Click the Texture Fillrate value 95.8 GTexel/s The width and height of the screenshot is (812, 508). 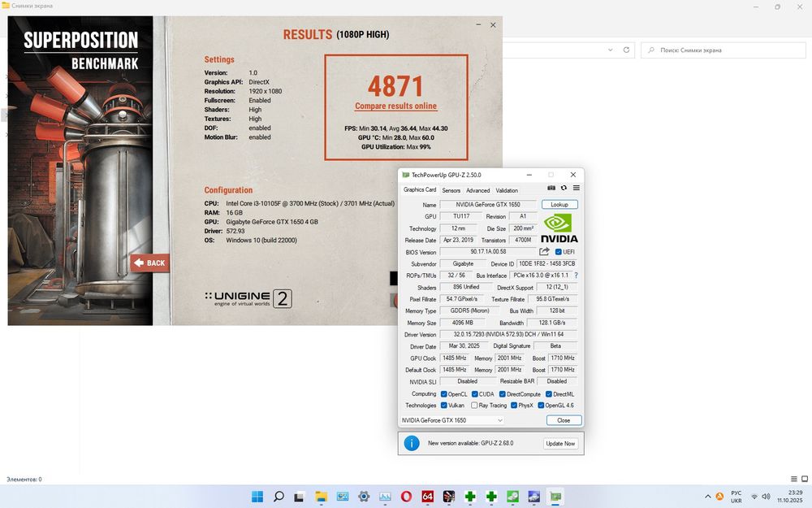(552, 299)
